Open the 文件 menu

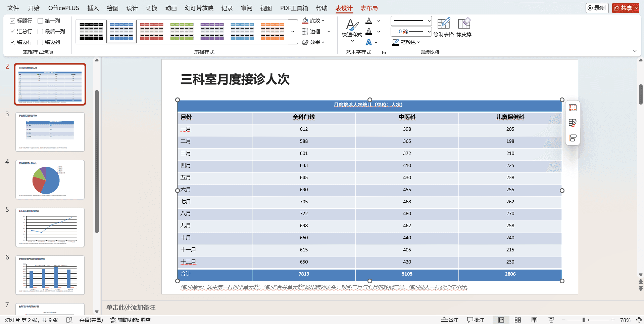[13, 8]
